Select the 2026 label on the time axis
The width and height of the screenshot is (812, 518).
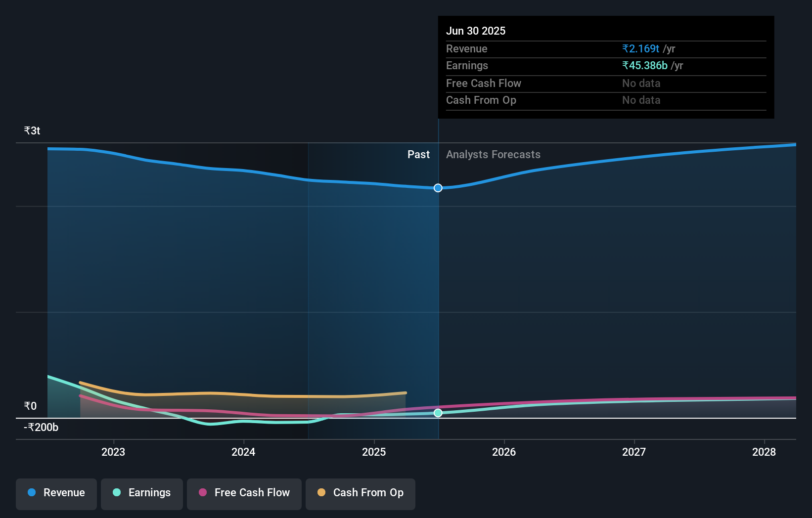click(x=503, y=452)
